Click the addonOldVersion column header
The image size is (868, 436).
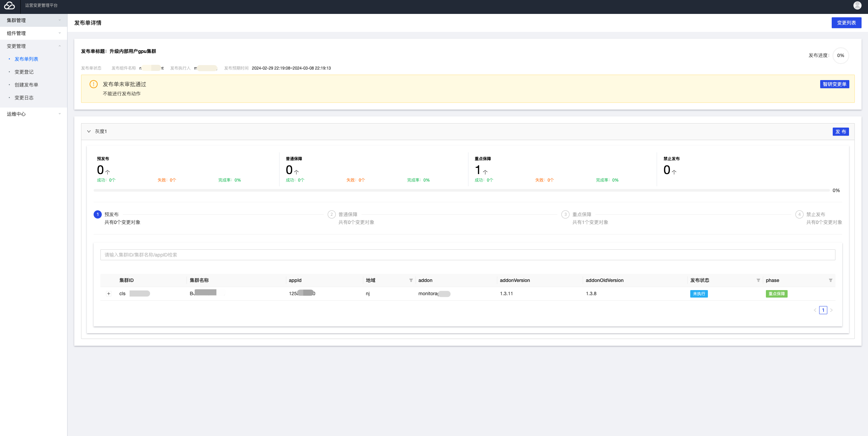(604, 280)
